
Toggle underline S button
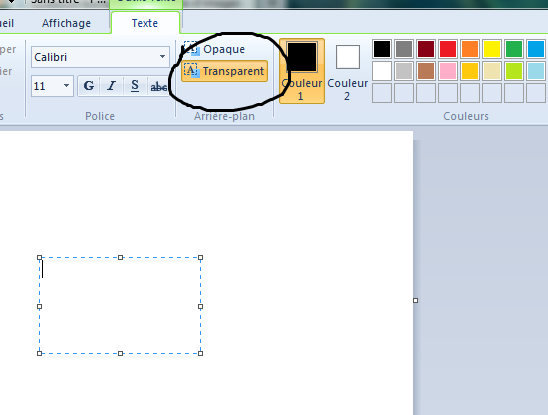click(135, 86)
